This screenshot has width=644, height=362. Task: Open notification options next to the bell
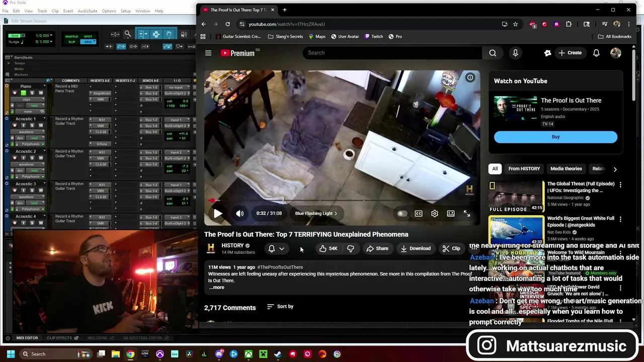[282, 248]
